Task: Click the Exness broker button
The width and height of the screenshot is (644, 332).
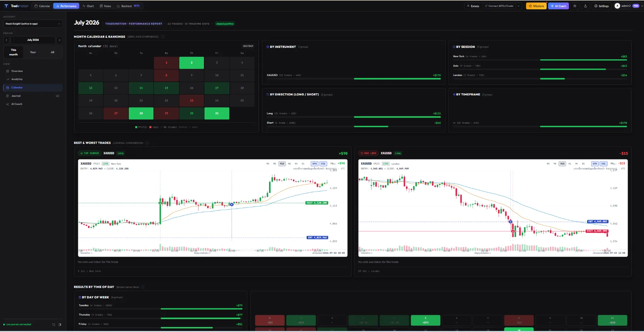Action: coord(473,6)
